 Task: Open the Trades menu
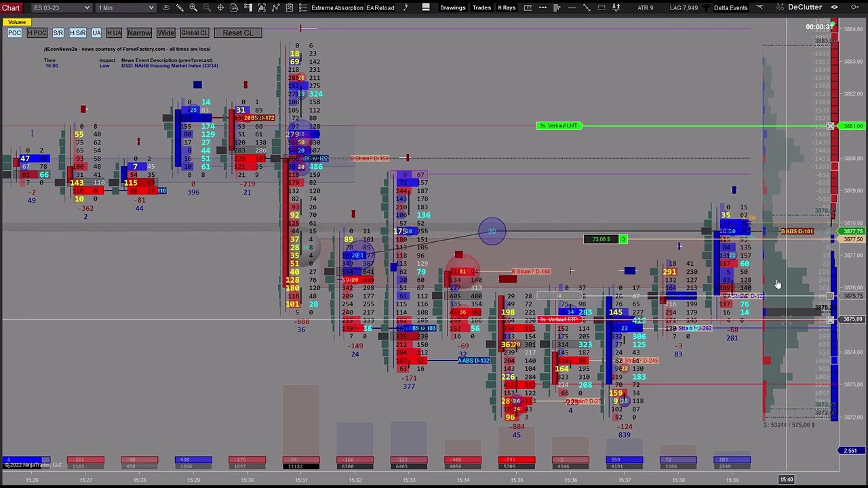[481, 7]
